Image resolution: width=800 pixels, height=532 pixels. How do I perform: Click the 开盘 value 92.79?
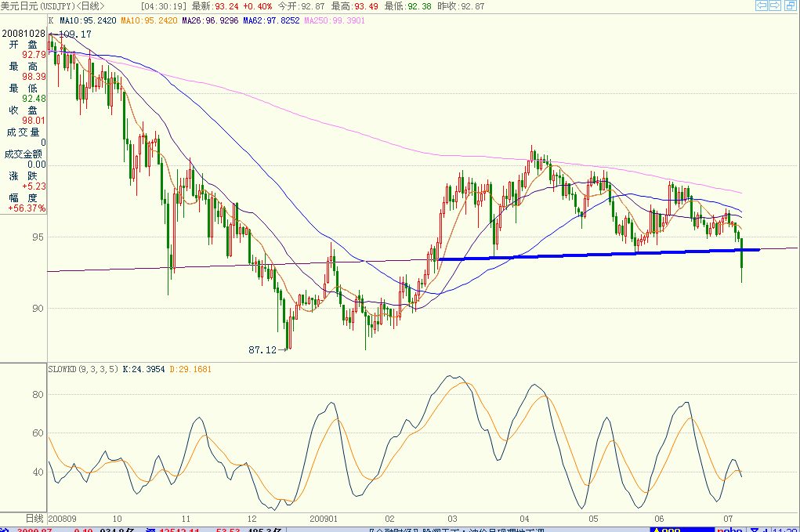34,55
